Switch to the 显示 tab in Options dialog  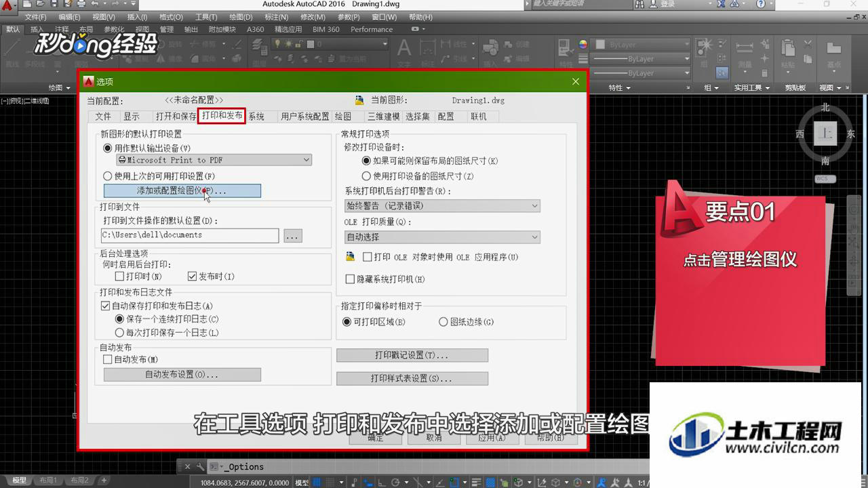coord(132,117)
